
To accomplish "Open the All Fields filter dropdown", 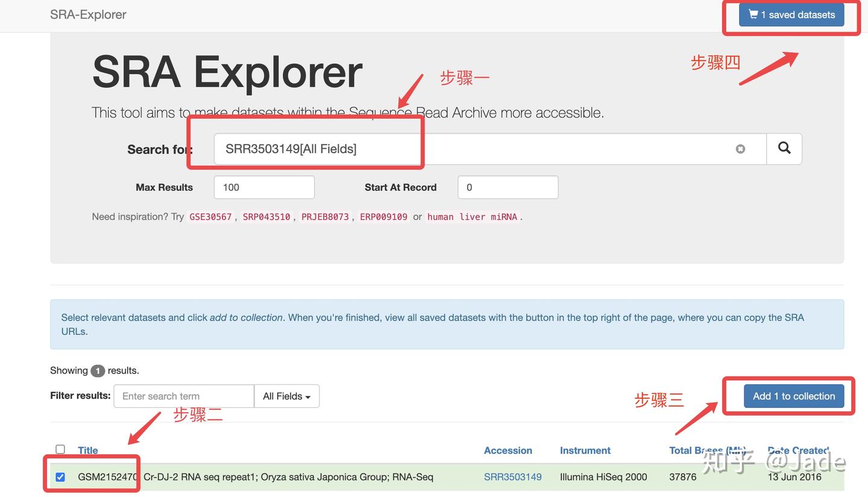I will point(286,396).
